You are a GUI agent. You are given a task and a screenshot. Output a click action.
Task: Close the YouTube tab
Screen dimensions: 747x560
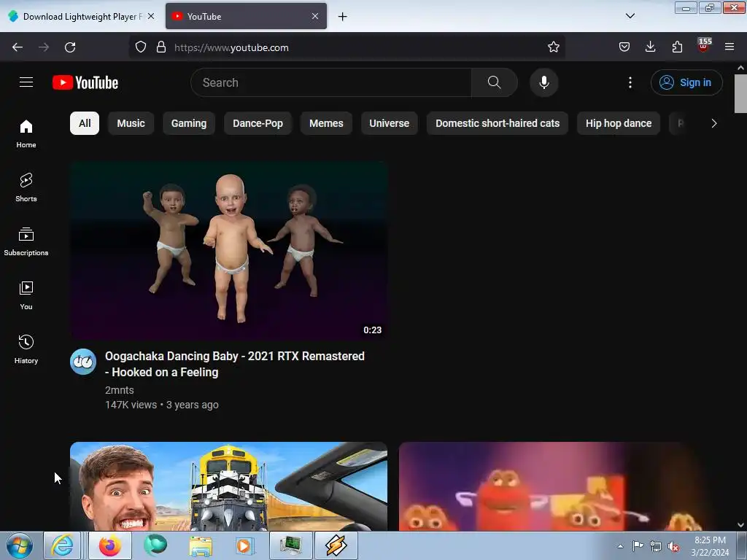(x=315, y=16)
